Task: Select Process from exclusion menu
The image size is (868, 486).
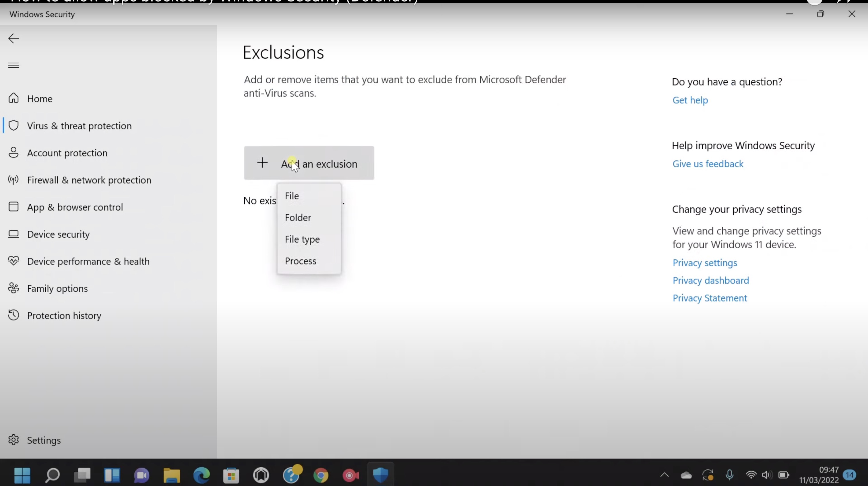Action: tap(300, 261)
